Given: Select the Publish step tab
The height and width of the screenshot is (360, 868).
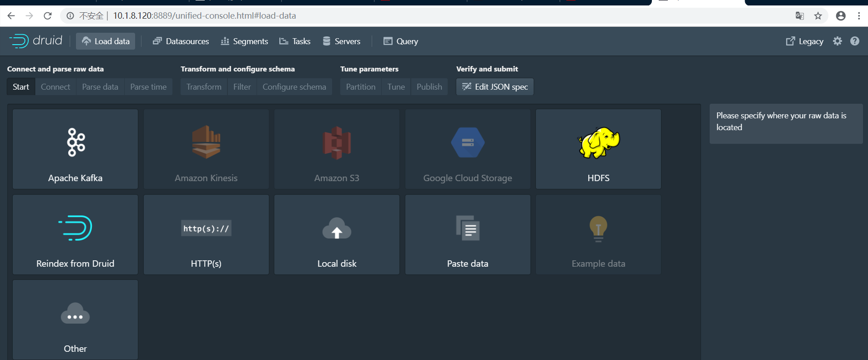Looking at the screenshot, I should [429, 86].
